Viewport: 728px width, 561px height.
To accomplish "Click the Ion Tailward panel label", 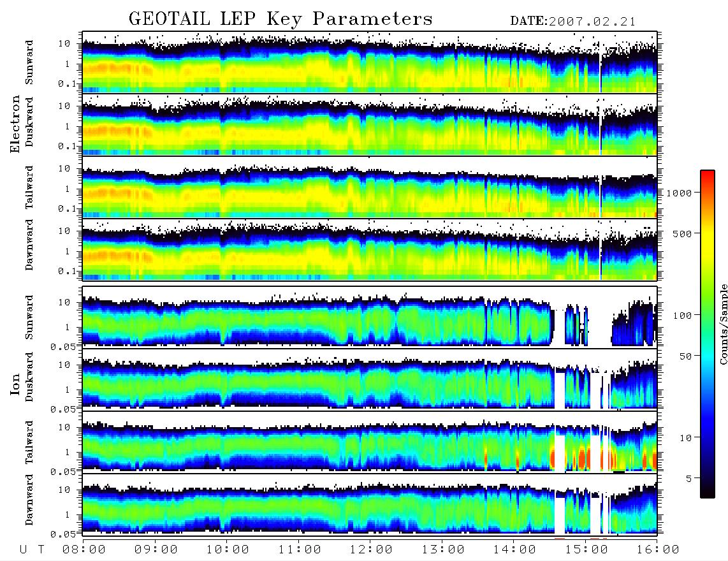I will point(29,442).
